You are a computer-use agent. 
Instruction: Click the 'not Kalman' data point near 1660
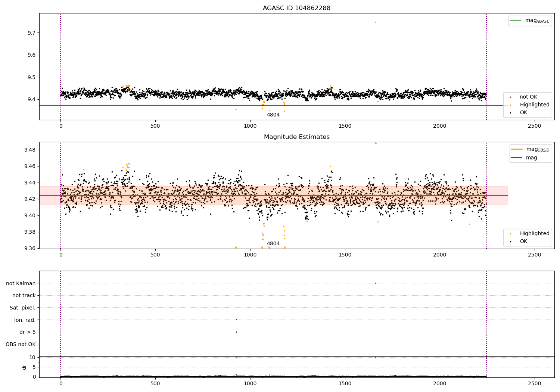pos(376,283)
